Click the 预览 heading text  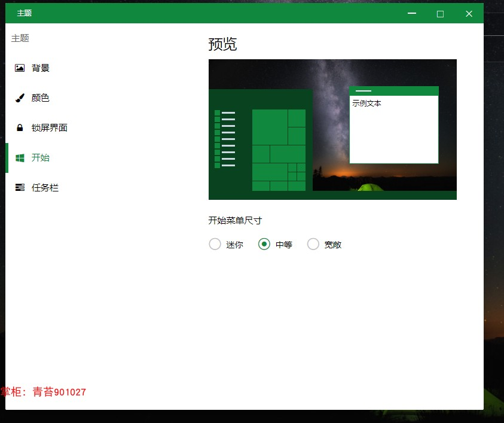[222, 44]
